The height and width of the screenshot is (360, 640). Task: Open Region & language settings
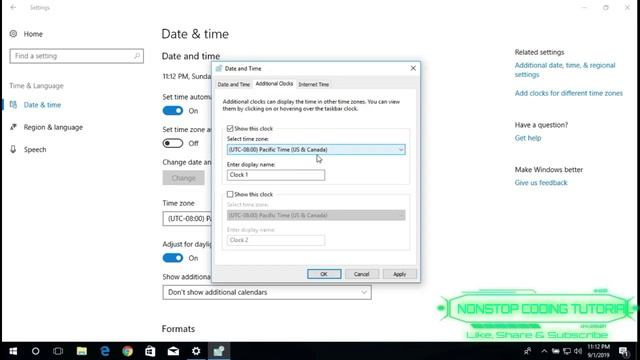(46, 127)
